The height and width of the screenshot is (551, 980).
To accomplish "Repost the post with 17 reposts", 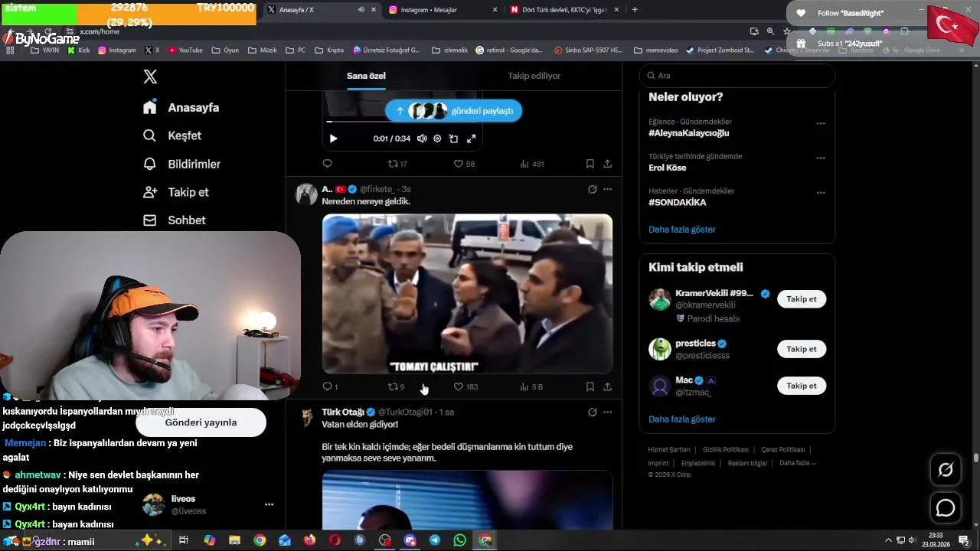I will 397,164.
